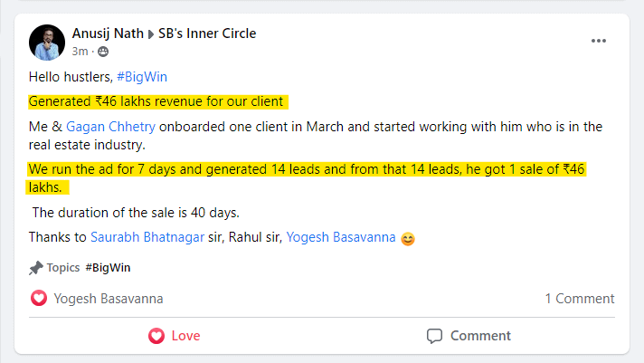
Task: Click the heart reaction icon beside Yogesh Basavanna
Action: click(39, 298)
